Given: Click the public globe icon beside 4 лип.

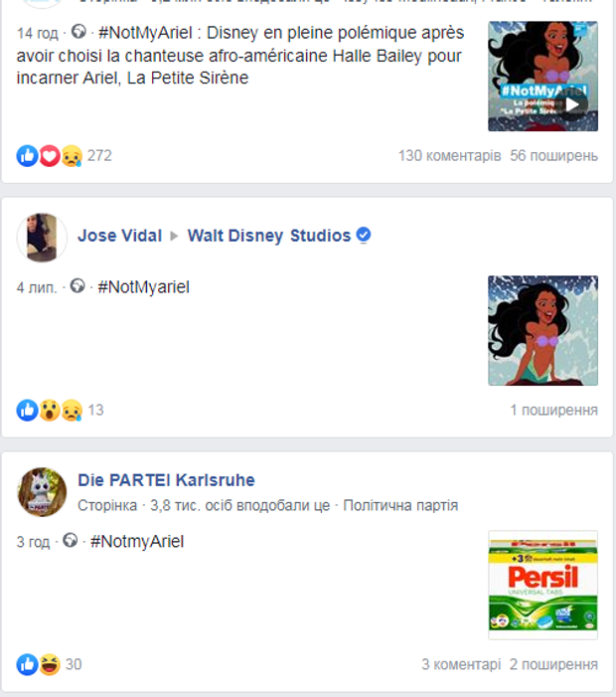Looking at the screenshot, I should tap(77, 285).
